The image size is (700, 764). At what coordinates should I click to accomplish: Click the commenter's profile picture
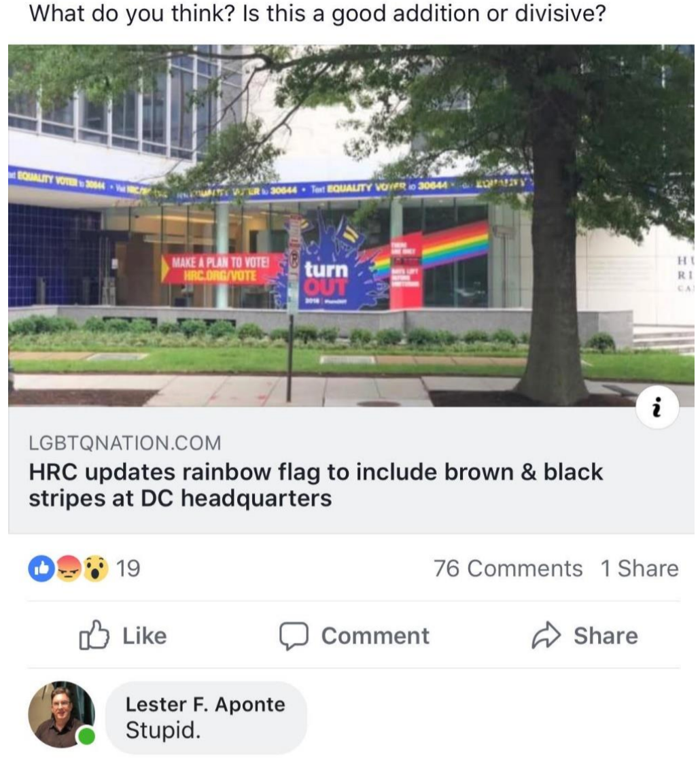click(61, 714)
